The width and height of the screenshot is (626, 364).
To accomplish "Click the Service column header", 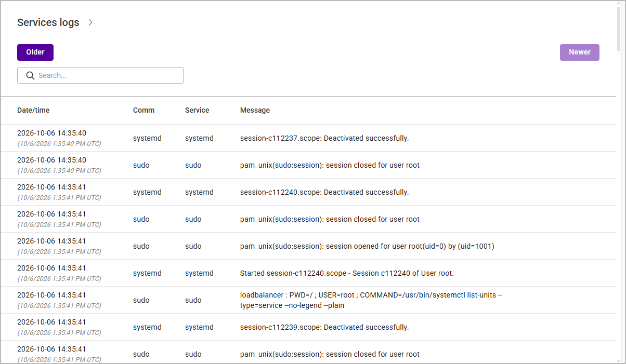I will point(197,110).
